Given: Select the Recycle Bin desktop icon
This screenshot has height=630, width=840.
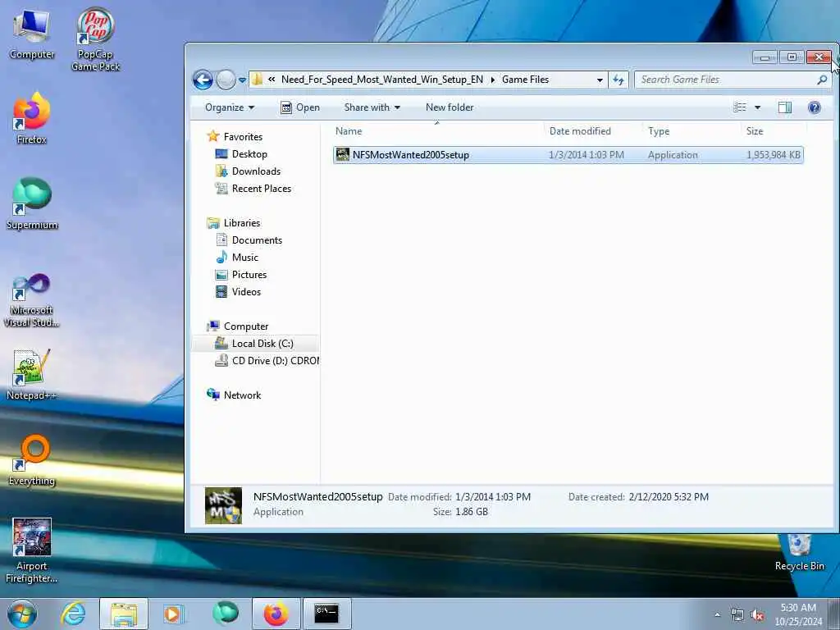Looking at the screenshot, I should tap(799, 552).
